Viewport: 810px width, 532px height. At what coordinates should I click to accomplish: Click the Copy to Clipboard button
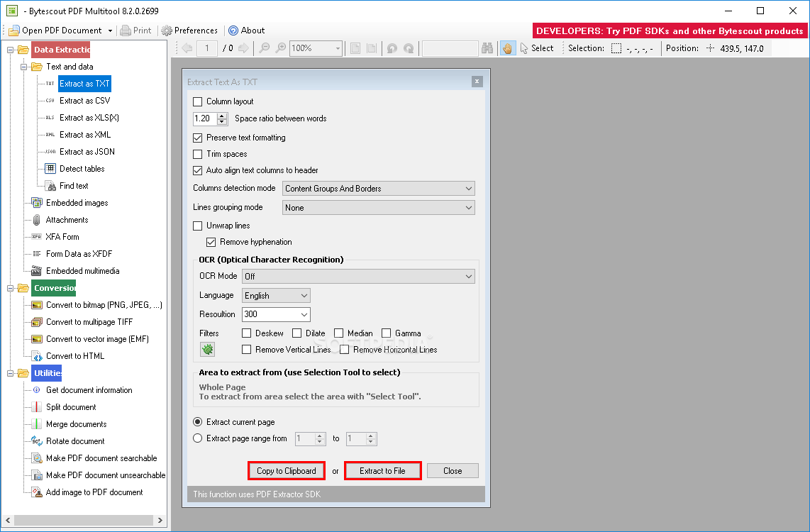coord(286,471)
